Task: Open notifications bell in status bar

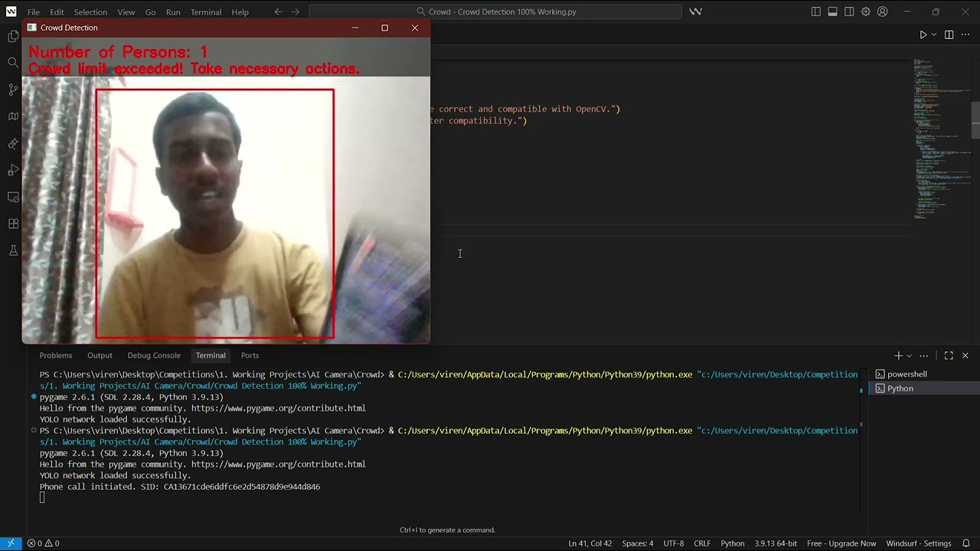Action: 966,543
